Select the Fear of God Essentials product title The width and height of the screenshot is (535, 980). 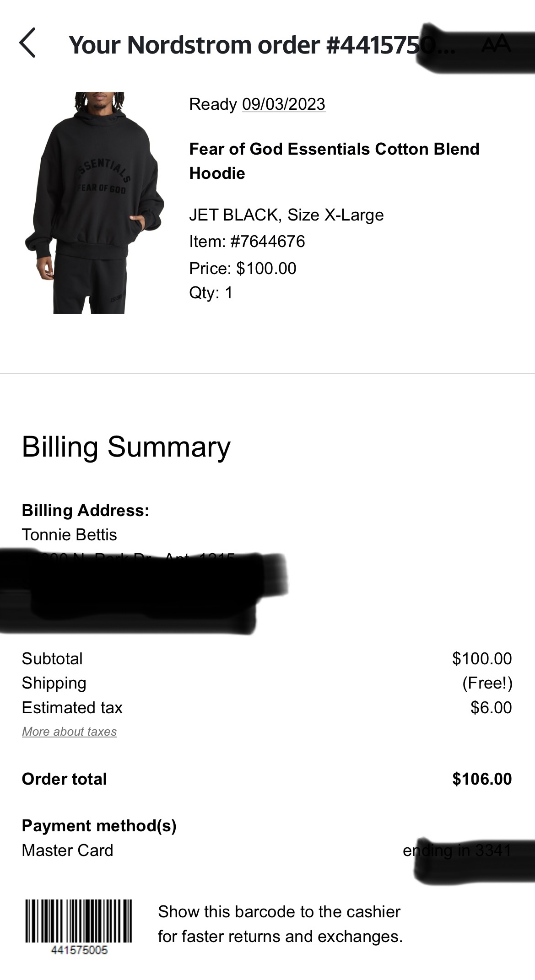334,161
